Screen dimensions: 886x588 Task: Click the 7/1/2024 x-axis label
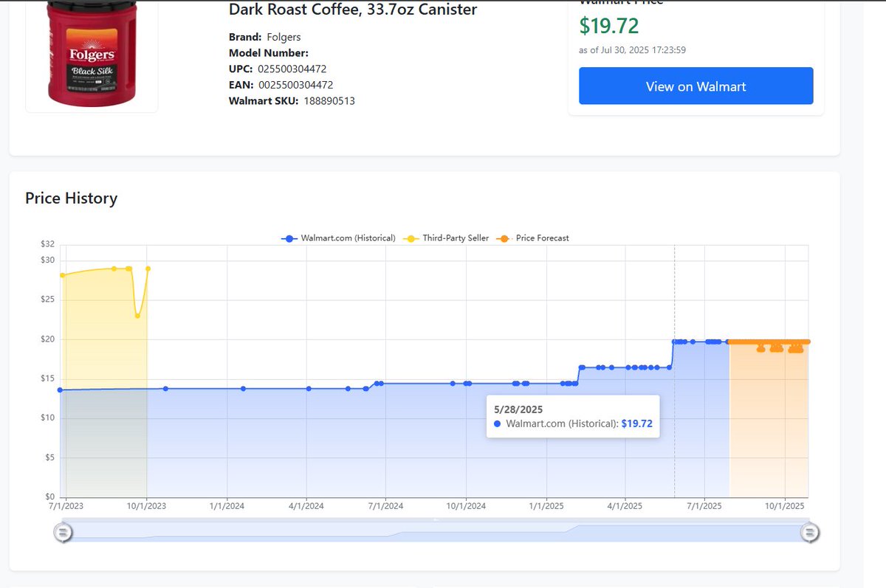385,506
